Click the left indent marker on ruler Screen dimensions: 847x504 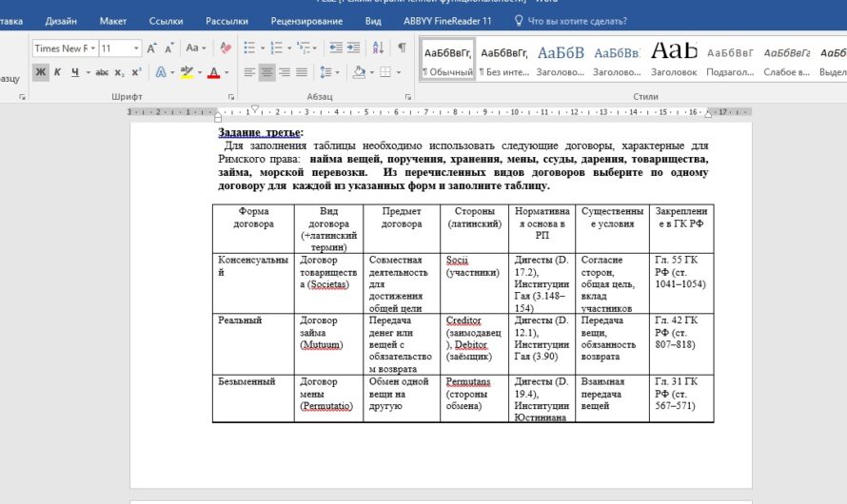point(218,115)
